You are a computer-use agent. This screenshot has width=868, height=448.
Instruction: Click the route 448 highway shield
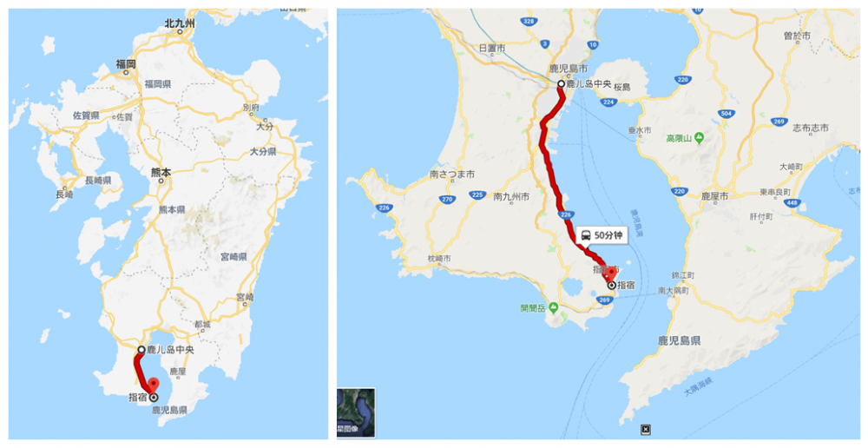point(792,202)
